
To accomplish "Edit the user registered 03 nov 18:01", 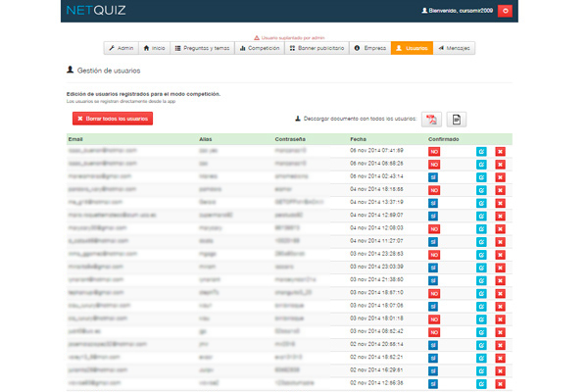I will point(481,319).
